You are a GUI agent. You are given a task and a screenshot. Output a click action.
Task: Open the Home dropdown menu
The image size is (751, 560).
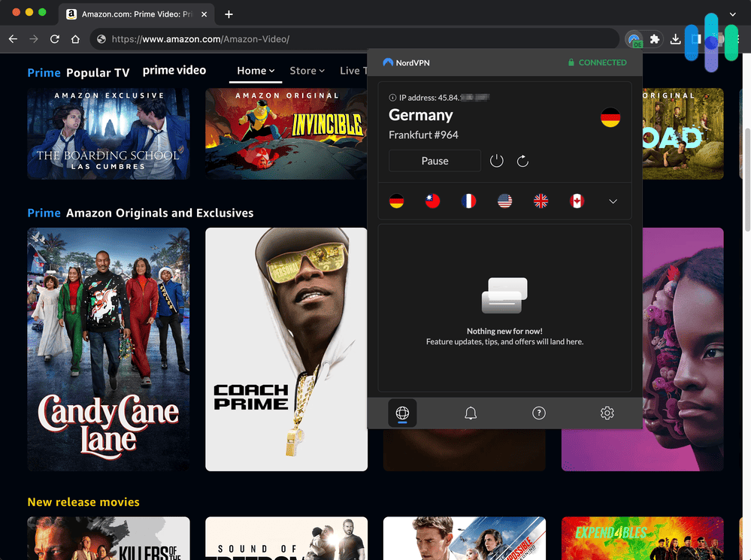[255, 70]
